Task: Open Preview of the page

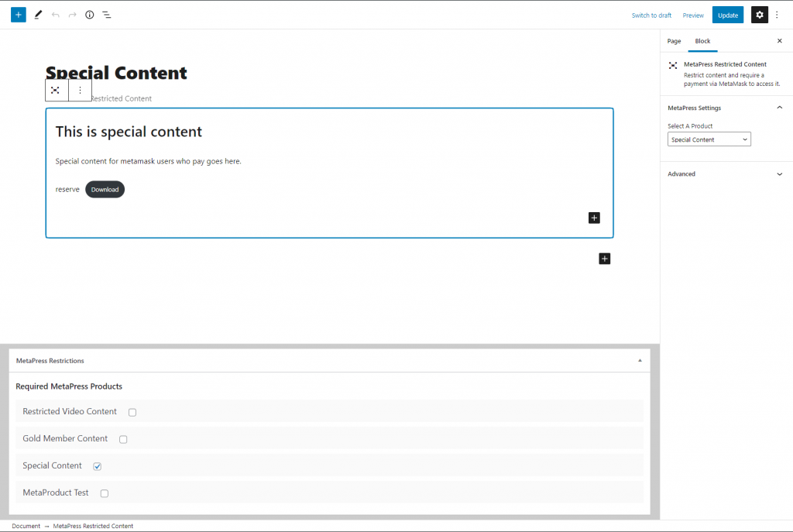Action: (x=693, y=14)
